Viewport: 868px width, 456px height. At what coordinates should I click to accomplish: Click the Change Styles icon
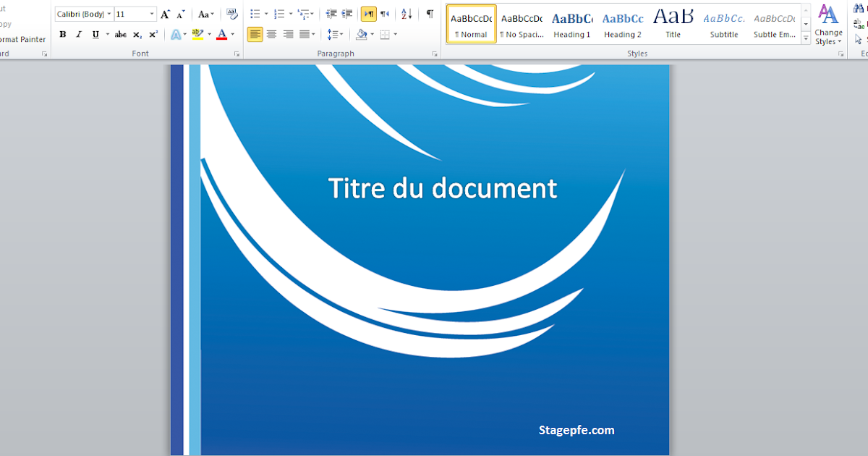(828, 24)
